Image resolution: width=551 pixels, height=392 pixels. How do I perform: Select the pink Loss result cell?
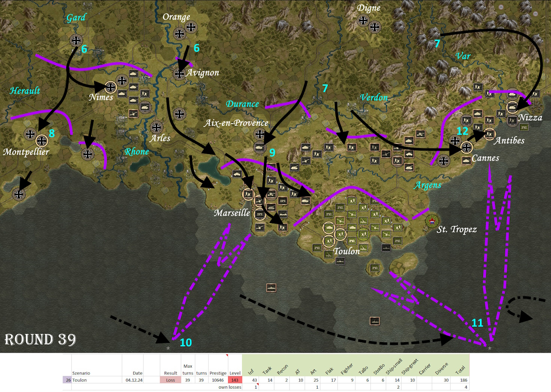(170, 380)
